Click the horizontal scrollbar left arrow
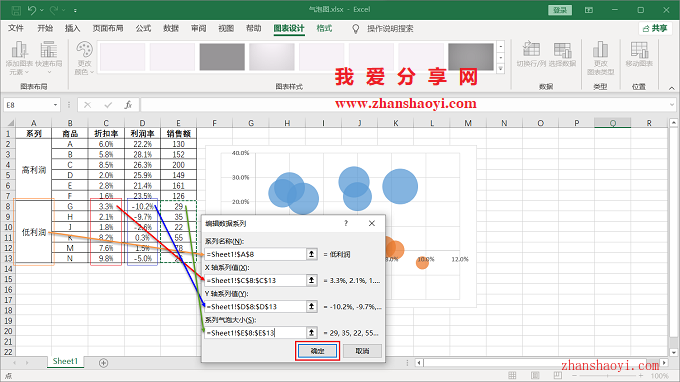The width and height of the screenshot is (680, 382). (419, 362)
